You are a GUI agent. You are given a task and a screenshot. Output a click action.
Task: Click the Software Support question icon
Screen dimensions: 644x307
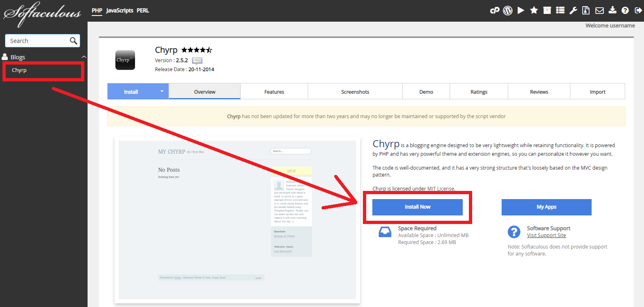coord(514,232)
